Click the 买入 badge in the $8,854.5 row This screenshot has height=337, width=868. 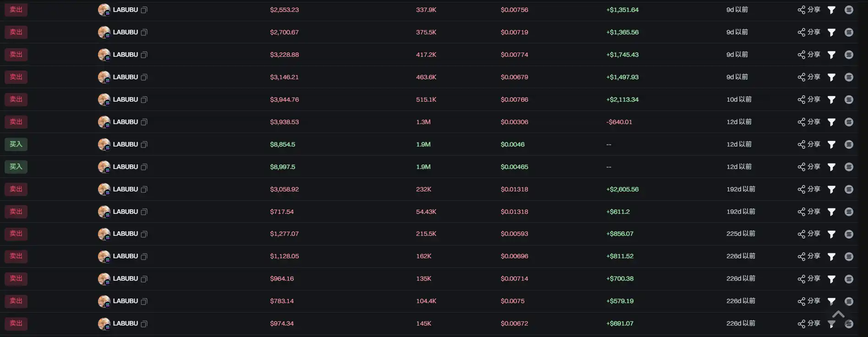pyautogui.click(x=16, y=144)
